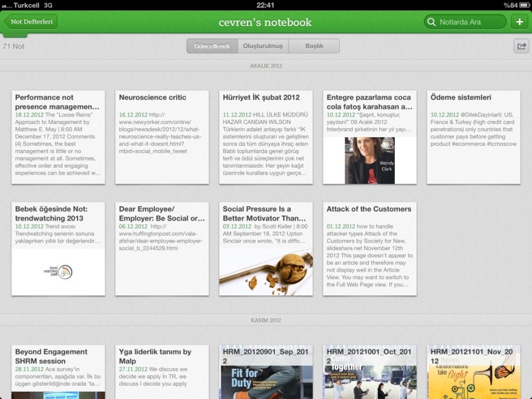Open the Ödeme sistemleri note
Image resolution: width=532 pixels, height=399 pixels.
473,137
